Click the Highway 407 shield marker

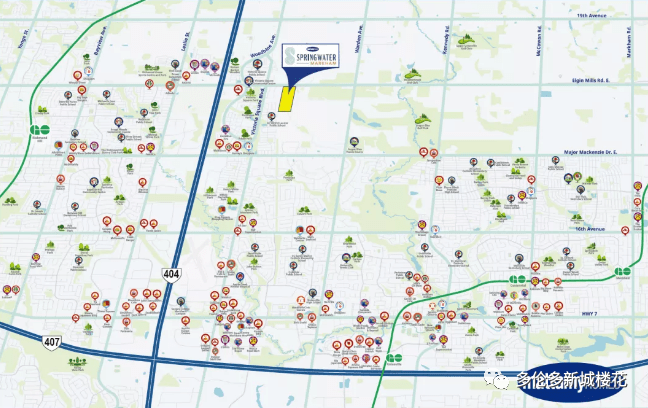[x=52, y=342]
